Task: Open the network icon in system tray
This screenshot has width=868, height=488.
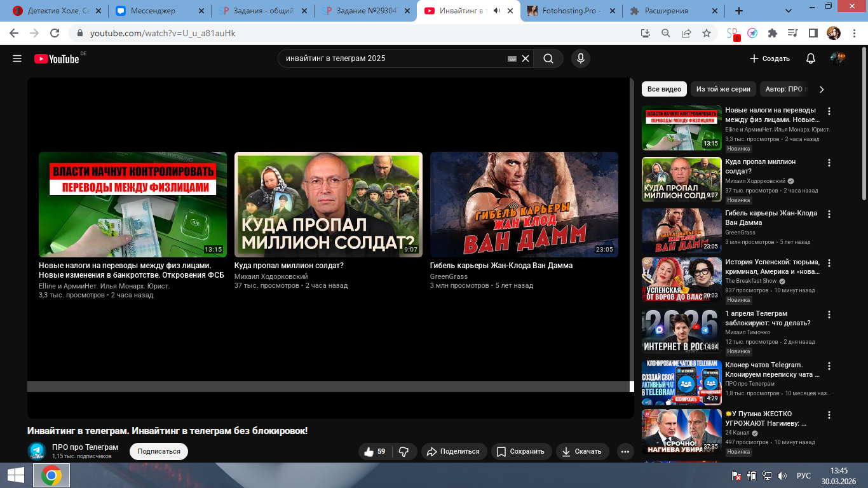Action: pos(766,475)
